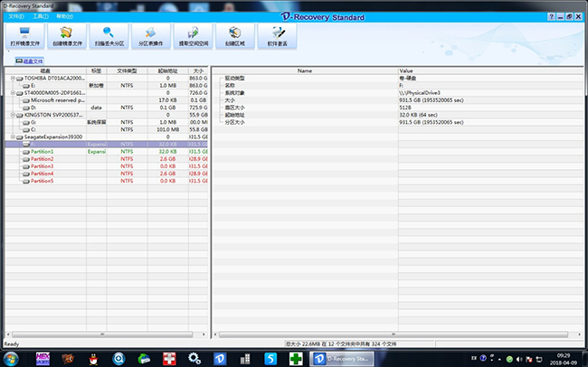
Task: Open the Software Activation tool
Action: 277,36
